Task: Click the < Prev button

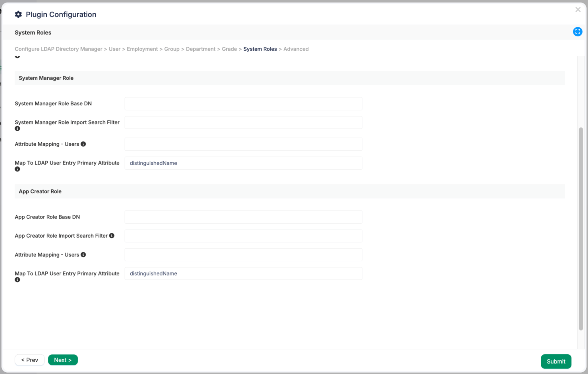Action: pos(29,360)
